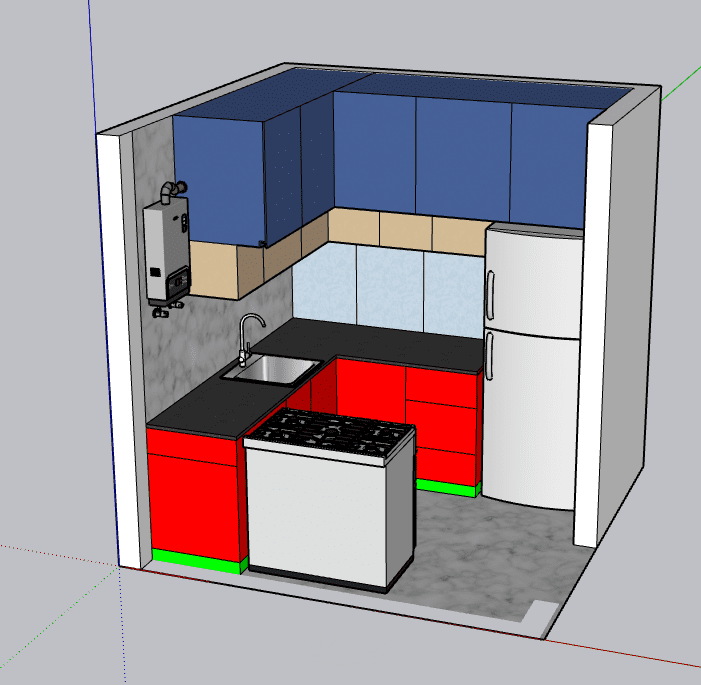
Task: Select the valves beneath the water heater
Action: coord(167,309)
